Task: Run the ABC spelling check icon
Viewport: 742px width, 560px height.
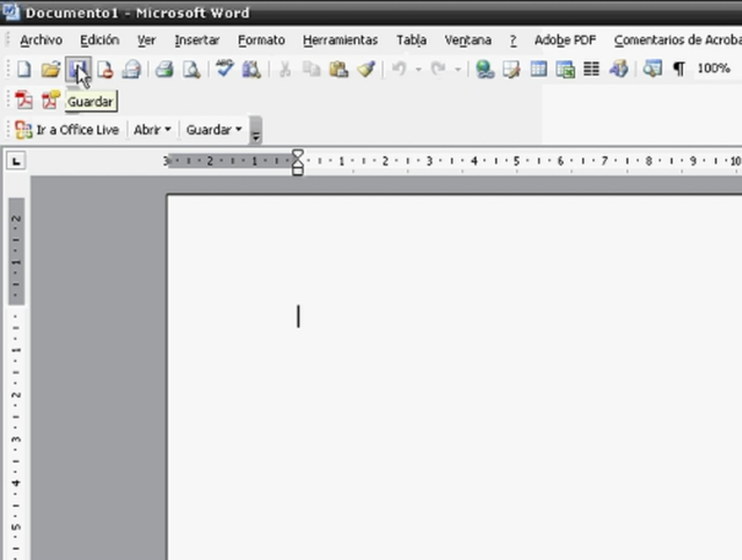Action: tap(225, 68)
